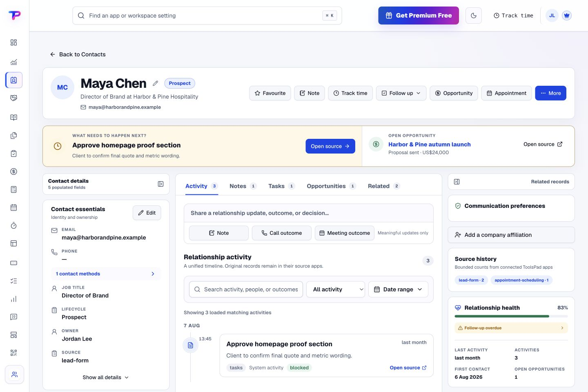Click the people team icon at sidebar bottom
588x392 pixels.
point(14,374)
